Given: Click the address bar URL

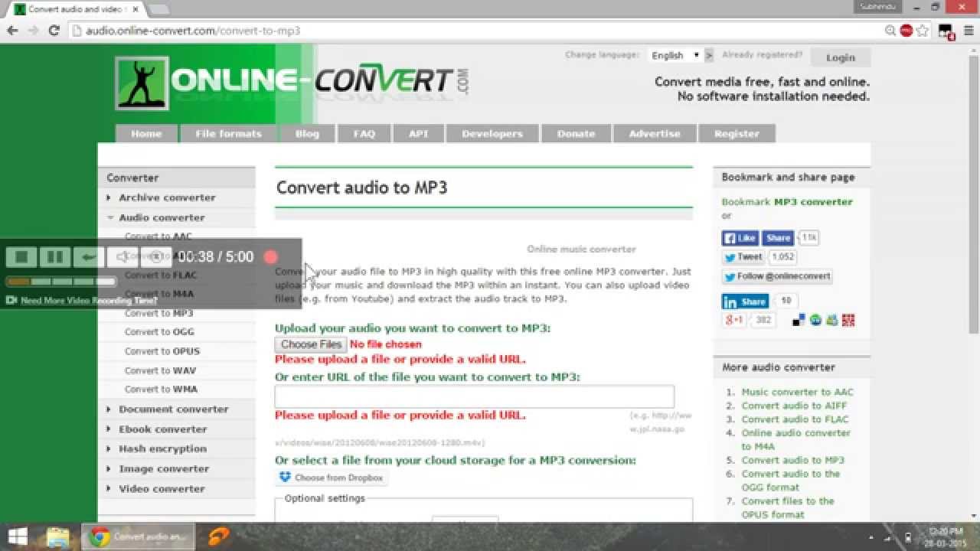Looking at the screenshot, I should point(193,31).
